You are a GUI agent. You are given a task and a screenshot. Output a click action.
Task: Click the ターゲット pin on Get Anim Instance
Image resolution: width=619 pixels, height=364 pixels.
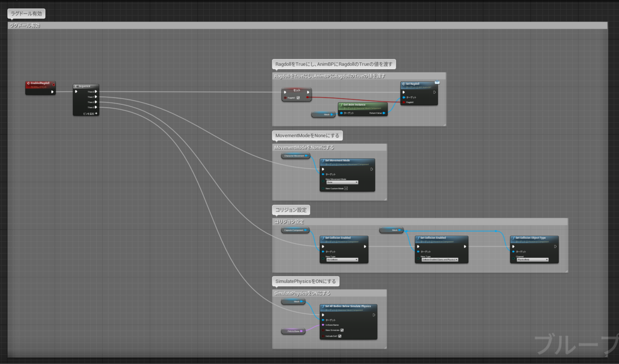click(341, 113)
